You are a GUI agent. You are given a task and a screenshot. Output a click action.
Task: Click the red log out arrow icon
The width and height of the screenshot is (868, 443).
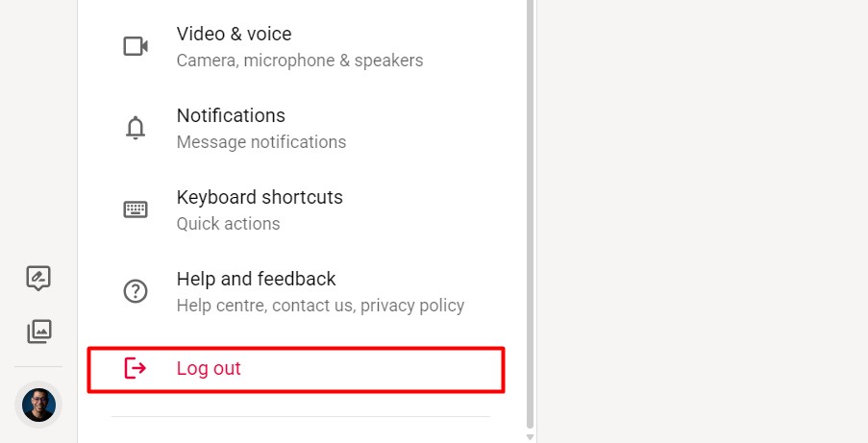[x=136, y=368]
